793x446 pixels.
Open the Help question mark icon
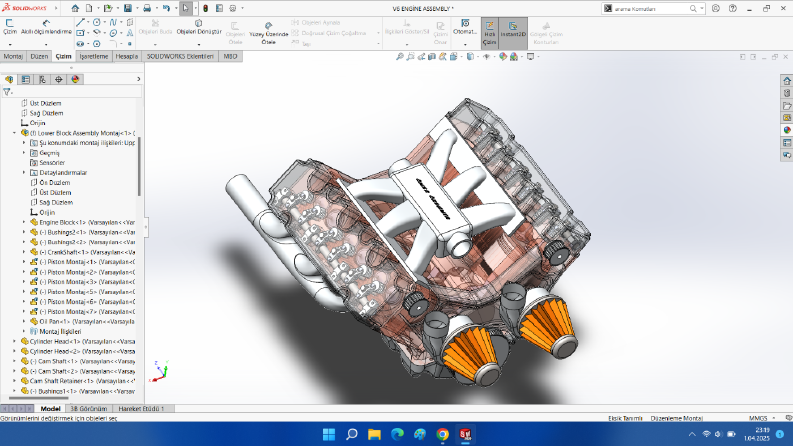tap(732, 8)
